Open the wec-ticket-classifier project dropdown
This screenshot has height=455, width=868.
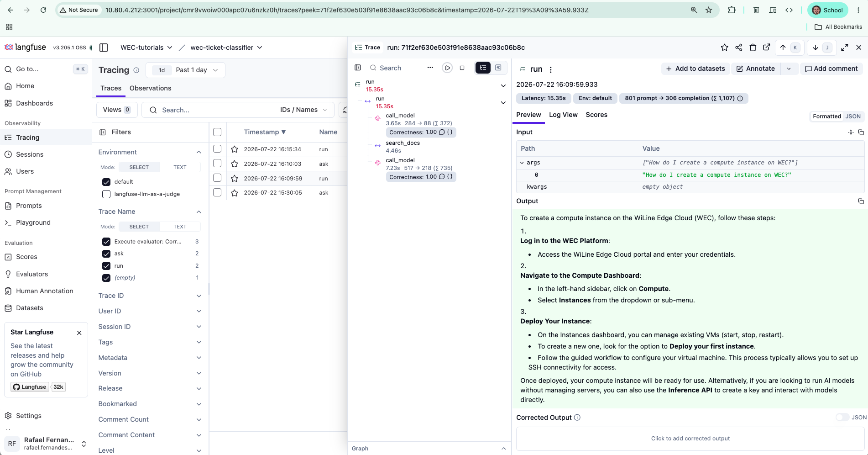pyautogui.click(x=226, y=48)
